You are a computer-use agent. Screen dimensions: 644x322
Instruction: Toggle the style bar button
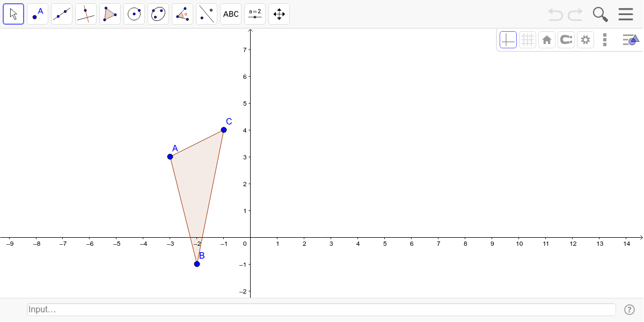click(631, 40)
